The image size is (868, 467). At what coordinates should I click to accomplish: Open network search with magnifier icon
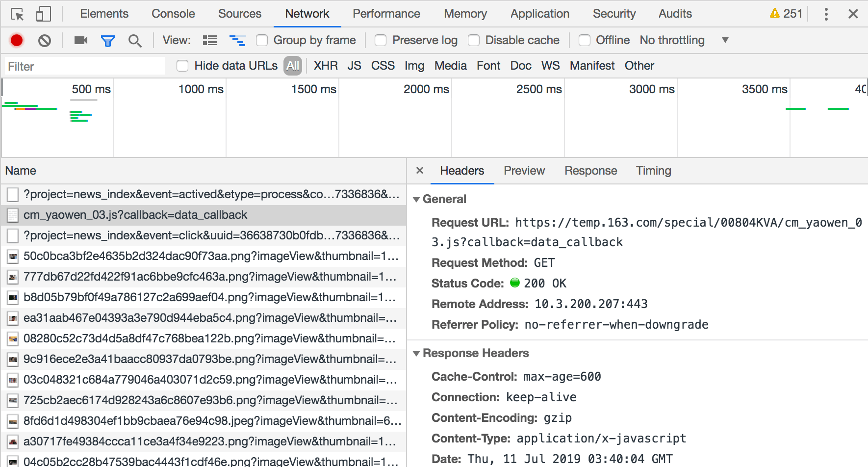point(135,41)
